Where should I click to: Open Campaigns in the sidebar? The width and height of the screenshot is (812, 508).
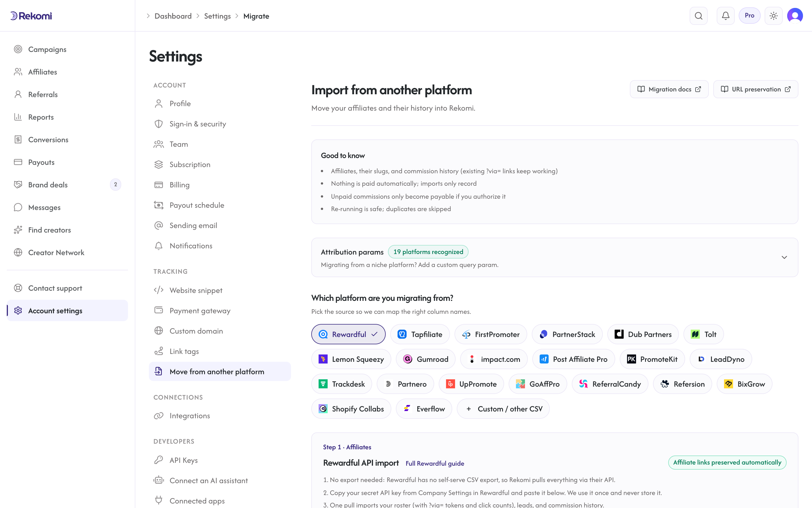67,49
